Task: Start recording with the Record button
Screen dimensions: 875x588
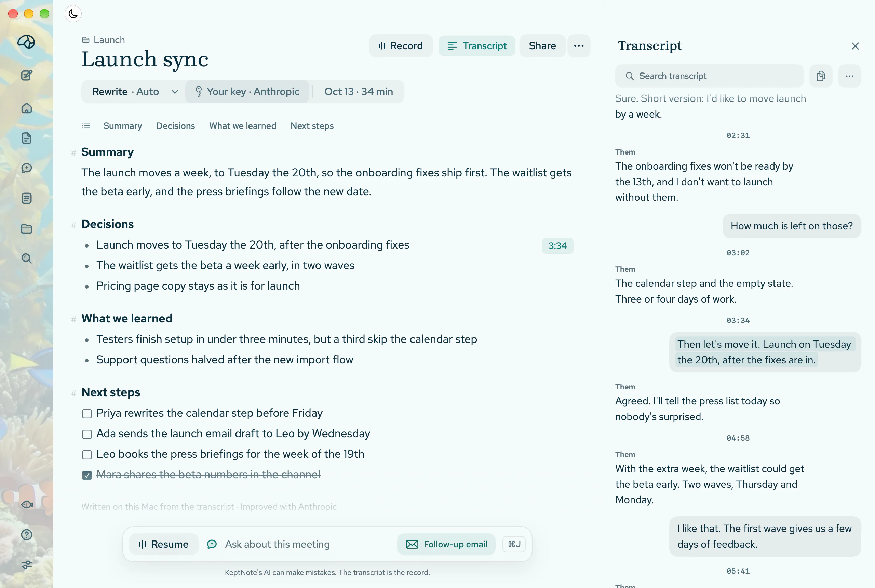Action: (x=401, y=46)
